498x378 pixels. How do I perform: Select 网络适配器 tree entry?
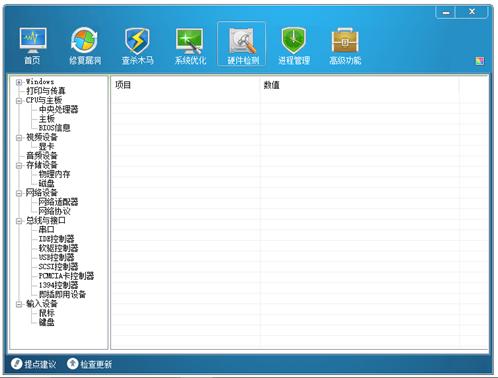58,202
